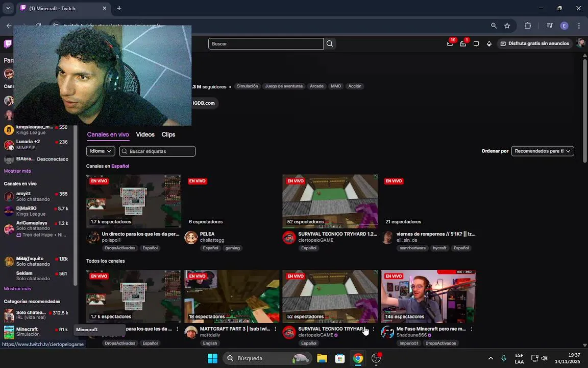Image resolution: width=588 pixels, height=368 pixels.
Task: Bookmark this page with star icon
Action: pyautogui.click(x=507, y=26)
